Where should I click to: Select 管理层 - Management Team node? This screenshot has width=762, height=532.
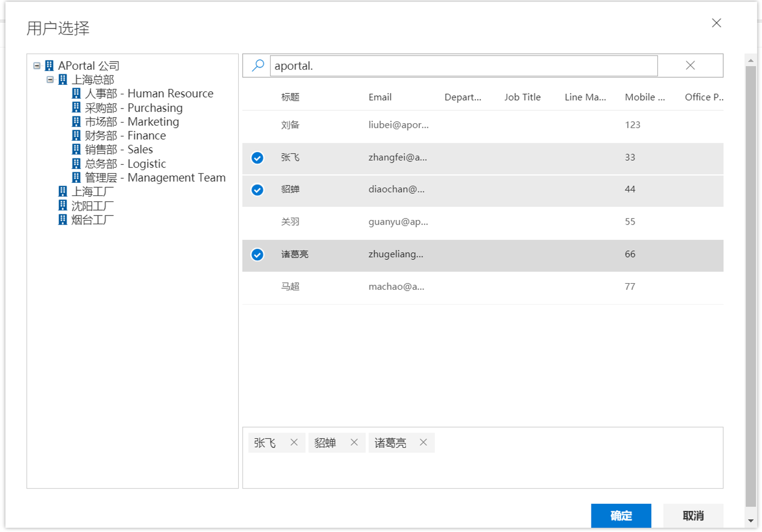pos(155,178)
